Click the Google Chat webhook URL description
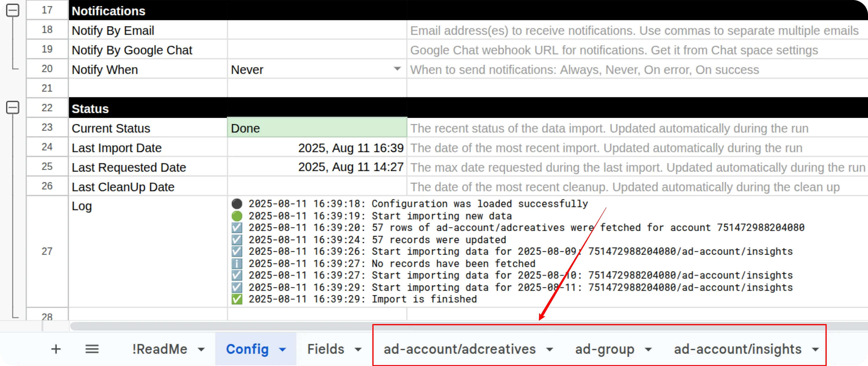The height and width of the screenshot is (366, 868). (637, 50)
